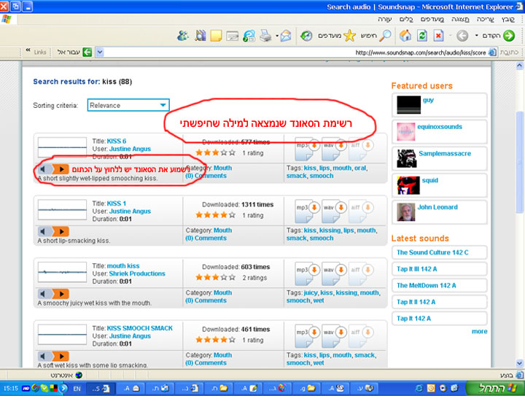Download KISS 6 as wav
525x420 pixels.
click(334, 149)
